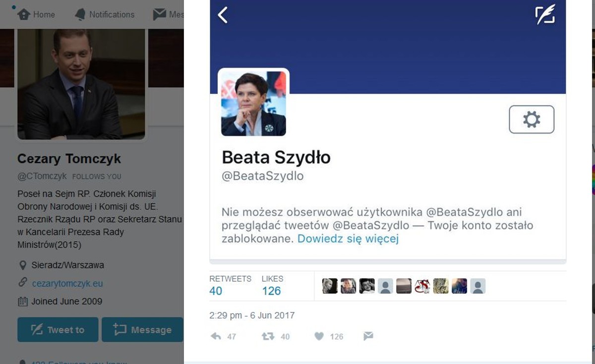This screenshot has width=595, height=364.
Task: Like the tweet with the heart icon
Action: tap(319, 336)
